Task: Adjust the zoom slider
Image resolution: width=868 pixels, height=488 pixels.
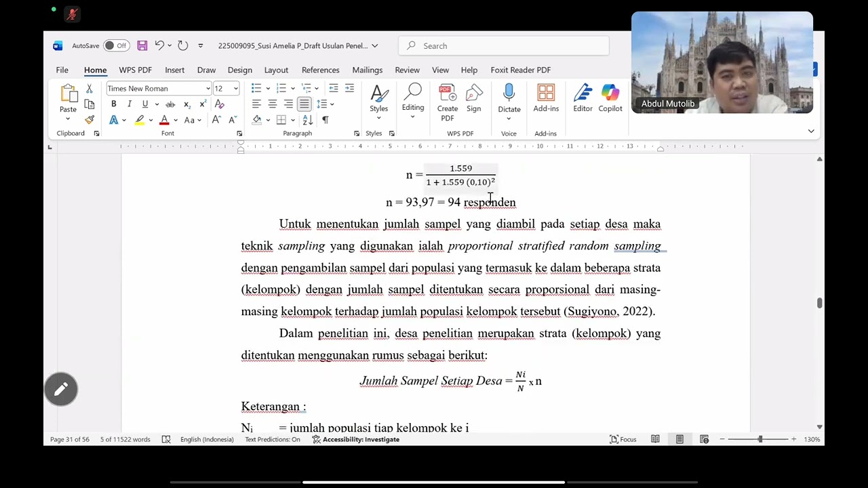Action: 759,439
